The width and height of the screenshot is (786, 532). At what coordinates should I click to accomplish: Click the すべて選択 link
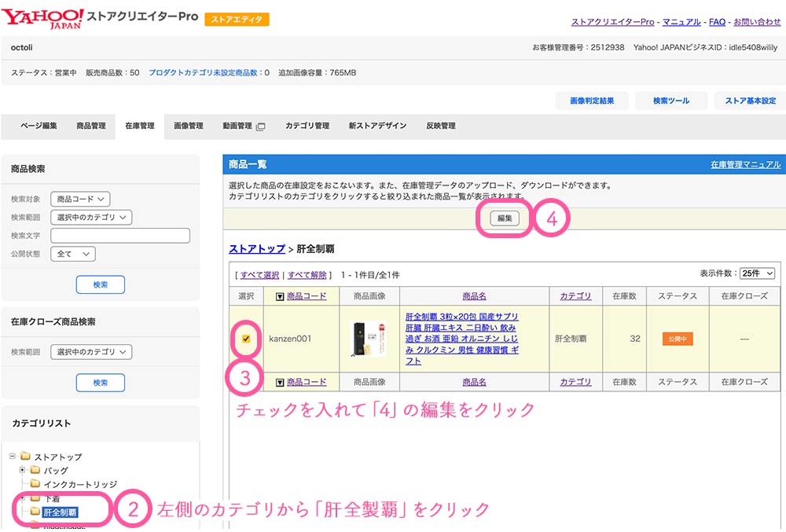(x=259, y=276)
